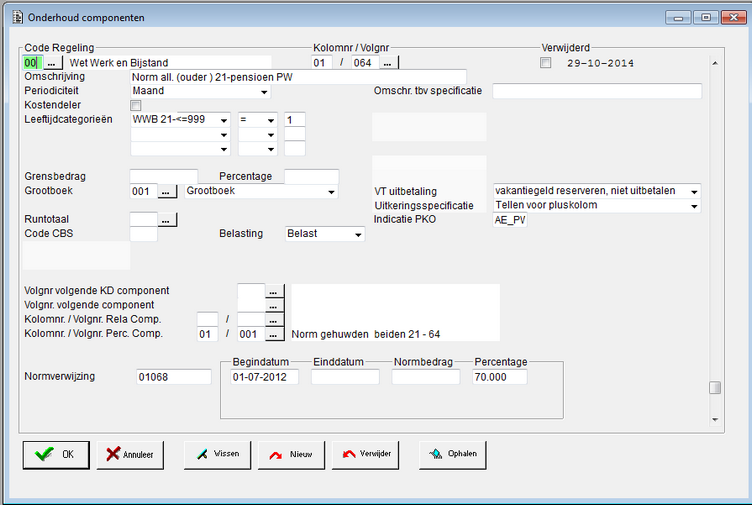
Task: Click the Kolomnr field containing 01
Action: (x=322, y=63)
